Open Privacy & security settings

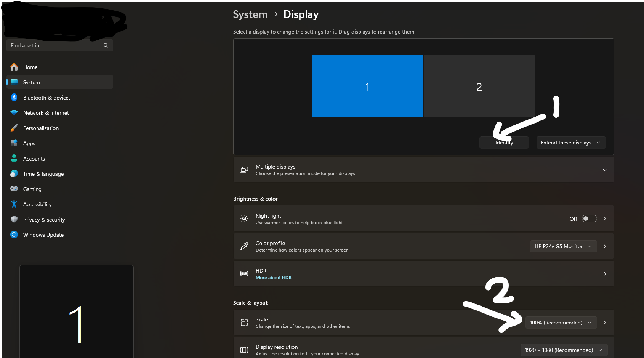60,220
